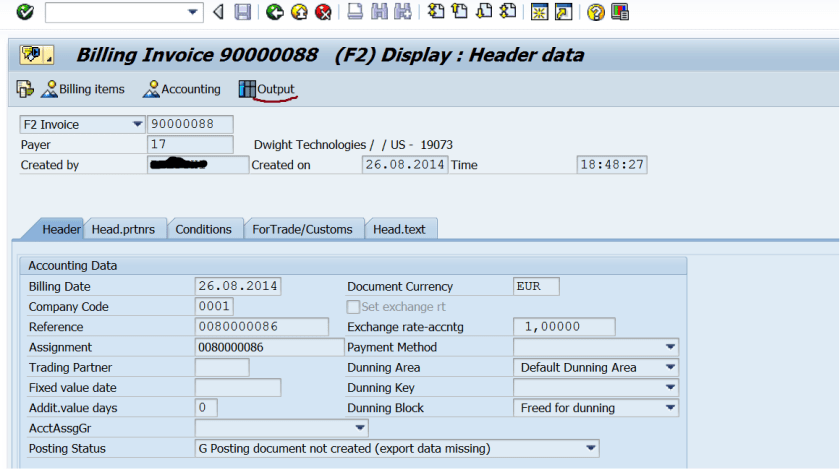Switch to the Head.text tab

(399, 229)
